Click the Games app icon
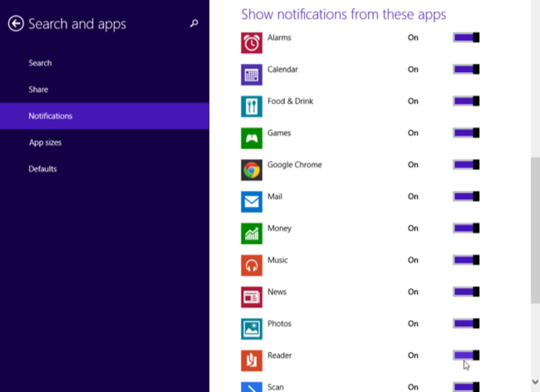The width and height of the screenshot is (540, 392). tap(251, 138)
